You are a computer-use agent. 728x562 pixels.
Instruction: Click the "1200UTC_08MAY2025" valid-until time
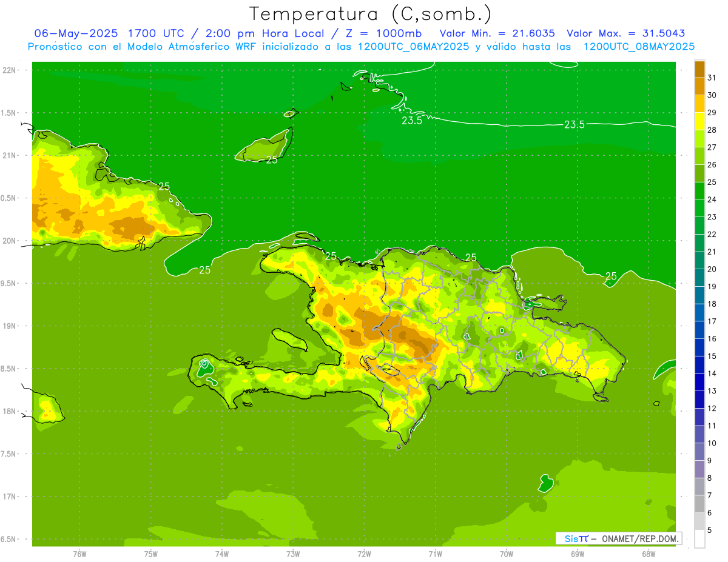pos(639,46)
